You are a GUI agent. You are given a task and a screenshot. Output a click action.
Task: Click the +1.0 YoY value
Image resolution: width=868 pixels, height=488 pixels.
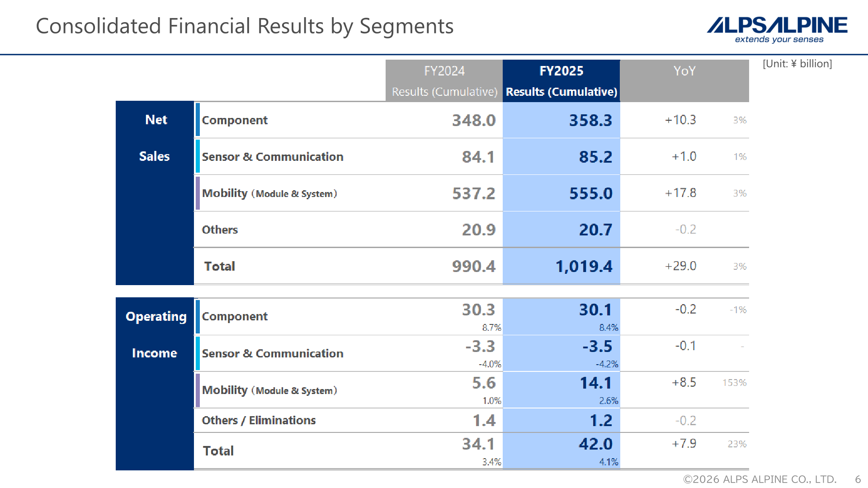(684, 156)
